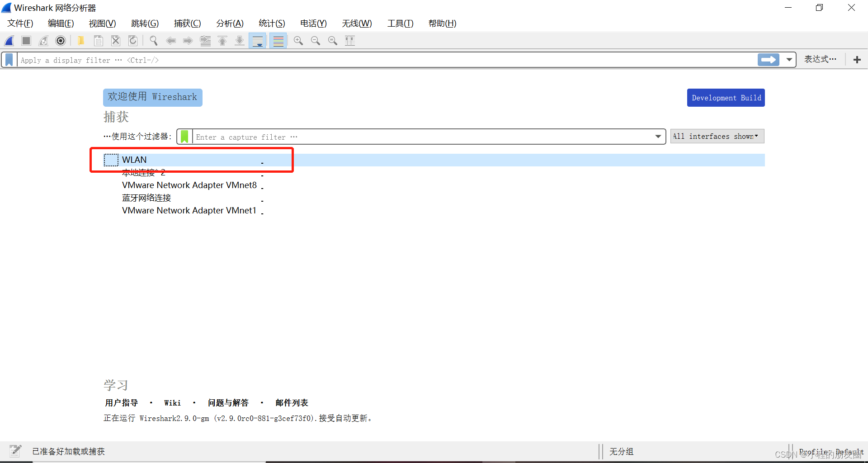Screen dimensions: 868x463
Task: Click the close capture file icon
Action: click(116, 41)
